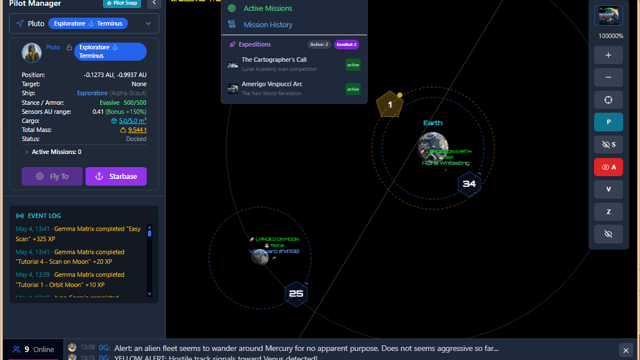Click the Tutorial 4 - Scan on Moon entry
This screenshot has height=360, width=640.
[x=70, y=257]
